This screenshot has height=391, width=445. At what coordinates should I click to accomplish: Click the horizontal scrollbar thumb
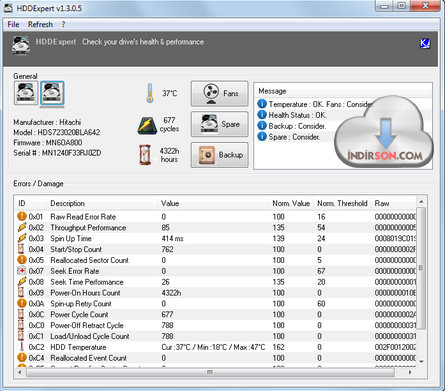coord(210,372)
